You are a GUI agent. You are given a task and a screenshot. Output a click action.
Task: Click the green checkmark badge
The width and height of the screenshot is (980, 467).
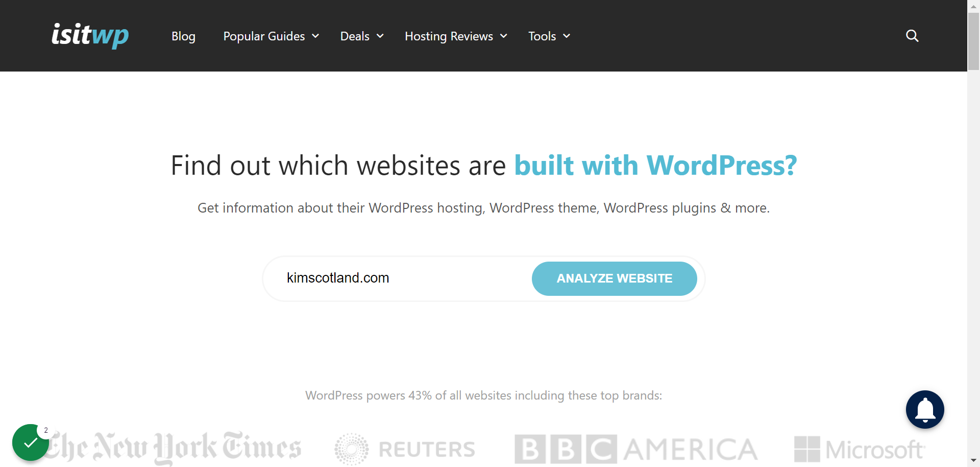[x=31, y=442]
